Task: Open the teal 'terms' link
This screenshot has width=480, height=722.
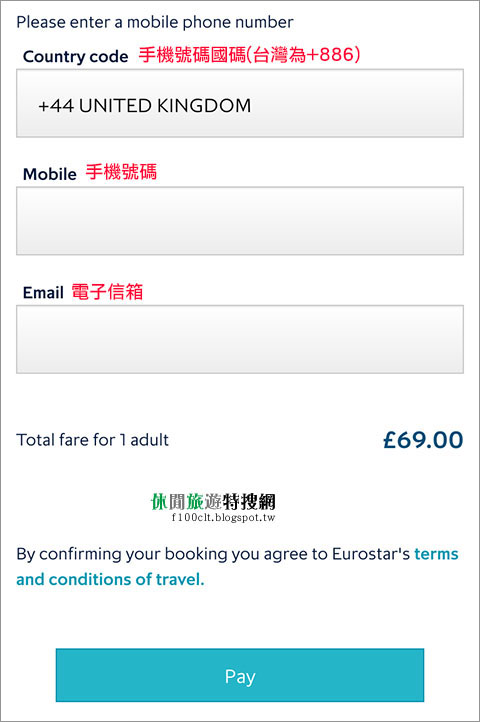Action: point(436,553)
